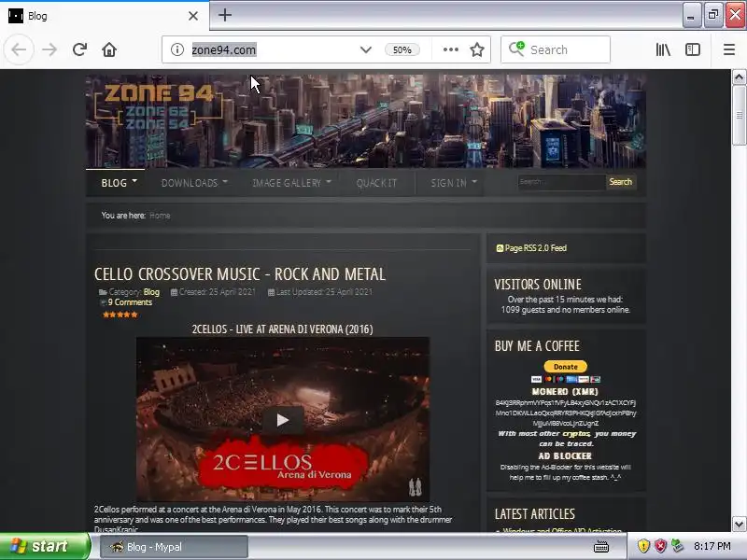The image size is (747, 560).
Task: Close the Blog tab
Action: (193, 16)
